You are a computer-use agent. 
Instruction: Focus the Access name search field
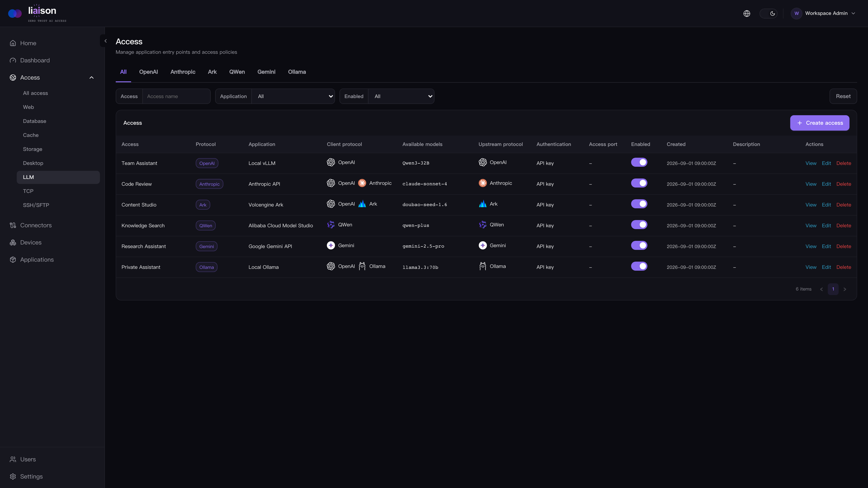(176, 96)
